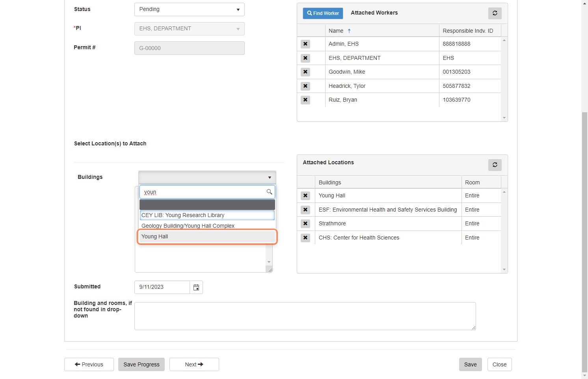Remove Ruiz, Bryan from attached workers
Viewport: 588px width, 379px height.
click(x=305, y=100)
